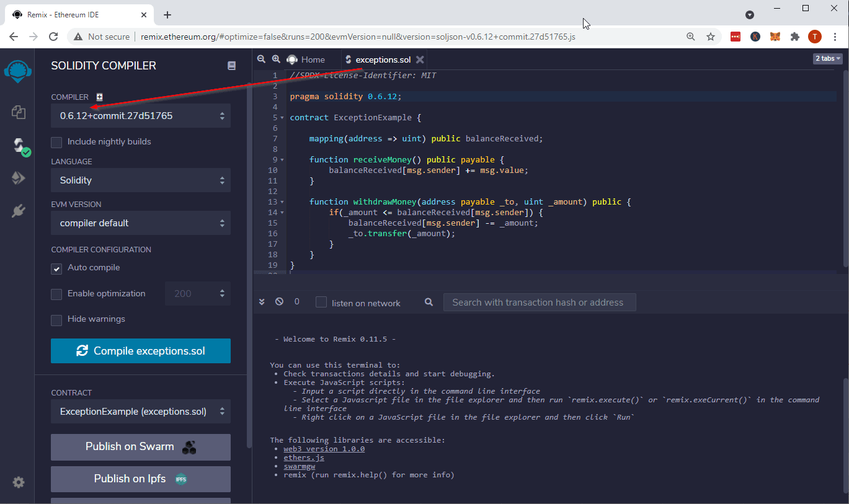Open the compiler version dropdown
849x504 pixels.
(141, 116)
